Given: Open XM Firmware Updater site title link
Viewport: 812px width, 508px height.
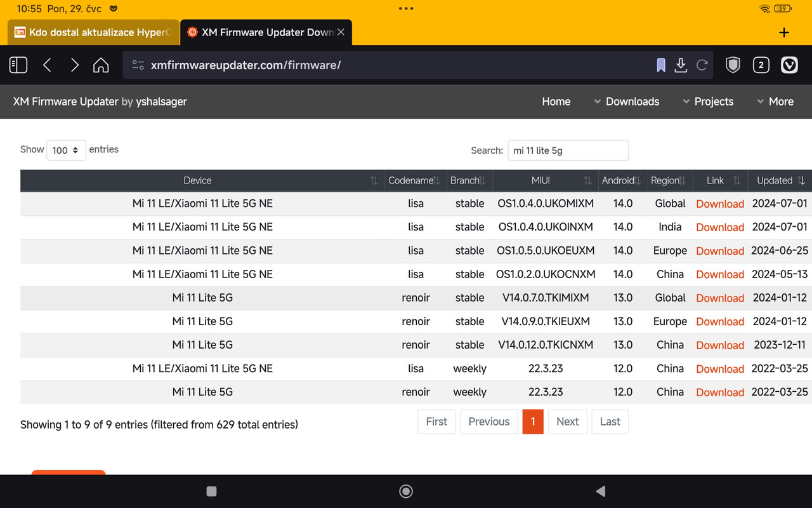Looking at the screenshot, I should pyautogui.click(x=66, y=102).
